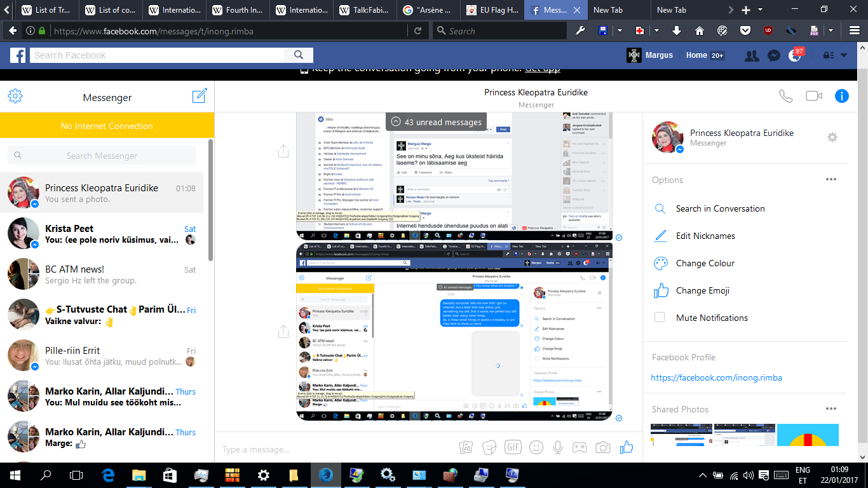Screen dimensions: 868x488
Task: Switch to 'EU Flag H...' browser tab
Action: [492, 10]
